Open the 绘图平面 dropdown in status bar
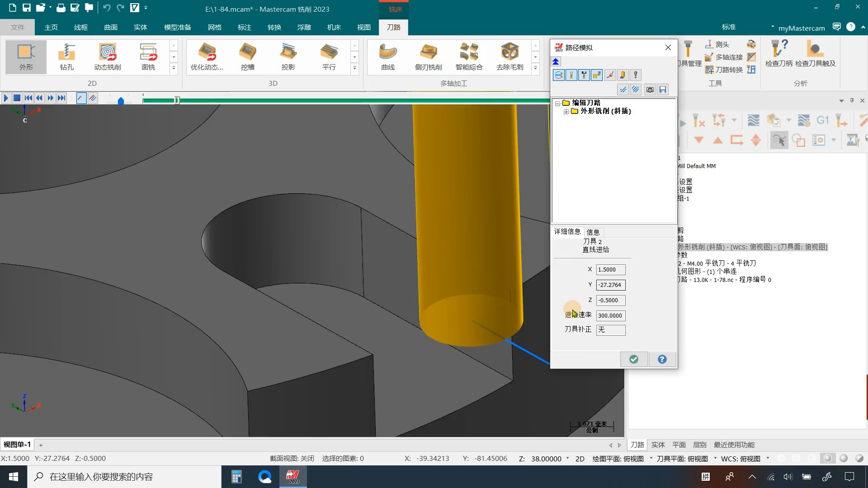This screenshot has width=868, height=488. point(651,458)
